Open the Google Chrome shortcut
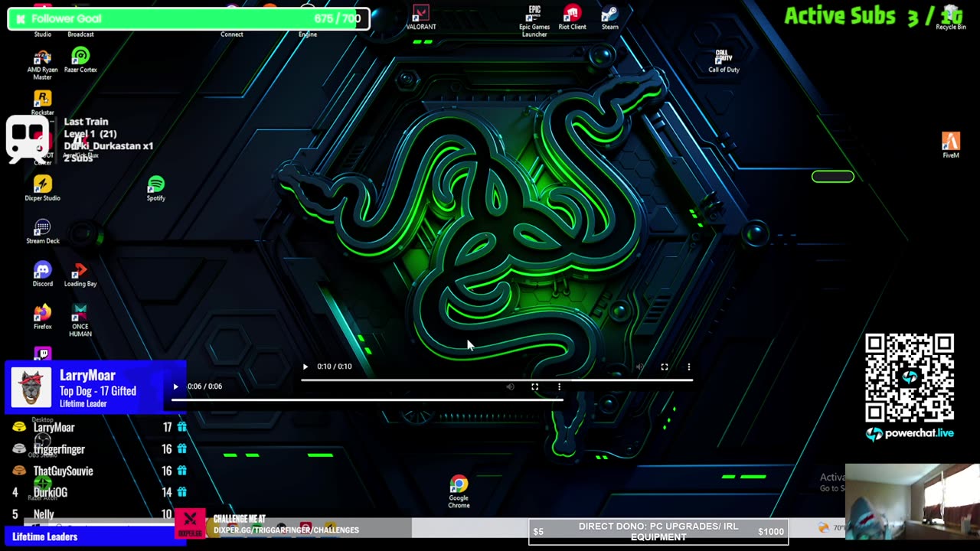The image size is (980, 551). (459, 492)
